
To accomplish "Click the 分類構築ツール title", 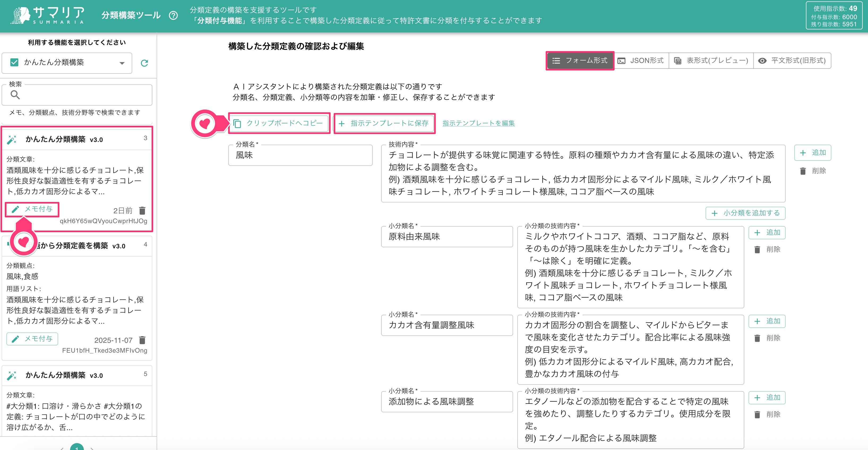I will pos(131,15).
